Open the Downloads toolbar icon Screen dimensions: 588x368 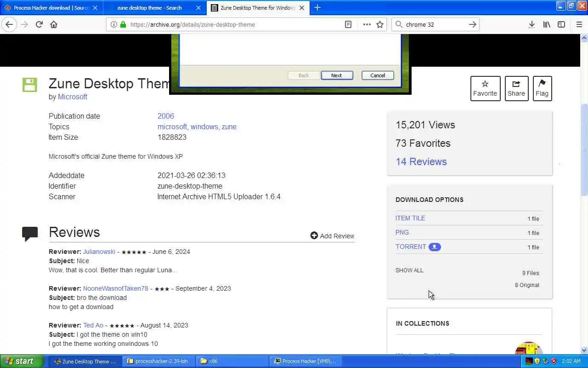point(531,24)
